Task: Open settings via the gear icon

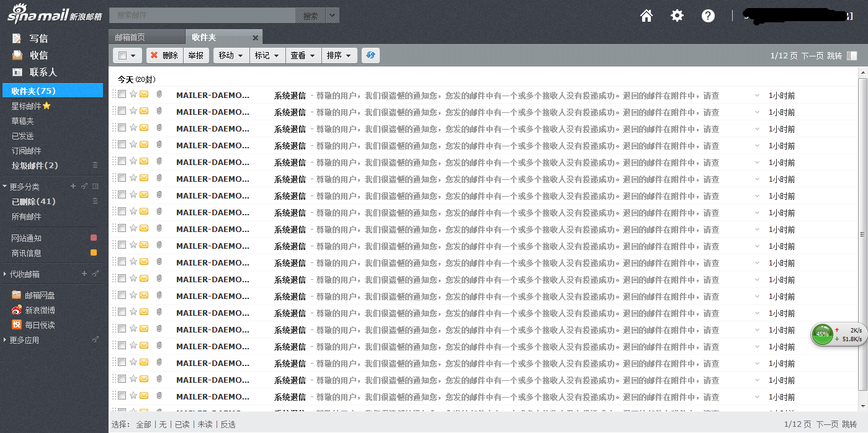Action: (677, 16)
